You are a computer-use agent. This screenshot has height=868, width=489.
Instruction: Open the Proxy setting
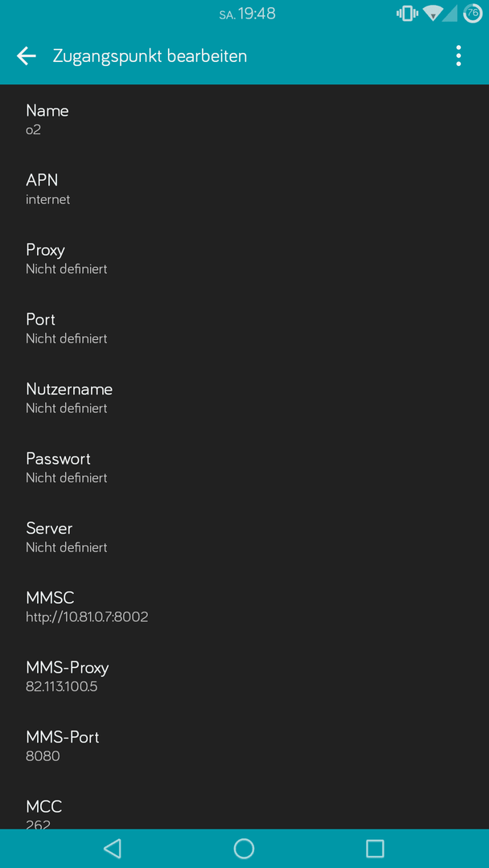(x=244, y=259)
